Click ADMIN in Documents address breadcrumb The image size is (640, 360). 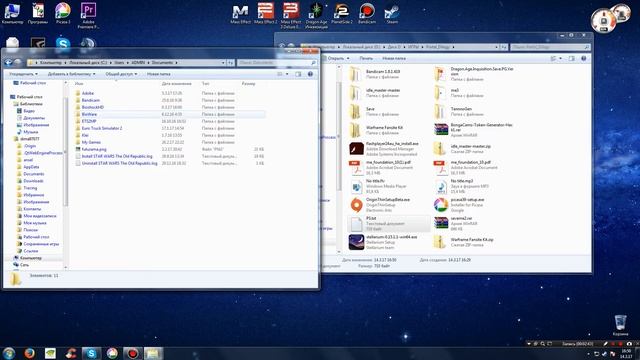[138, 63]
